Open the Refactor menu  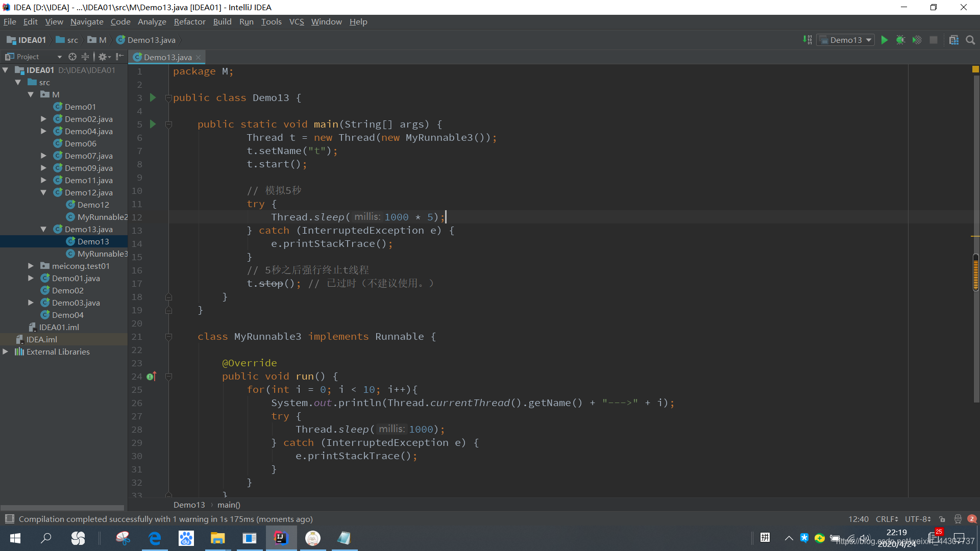point(189,21)
